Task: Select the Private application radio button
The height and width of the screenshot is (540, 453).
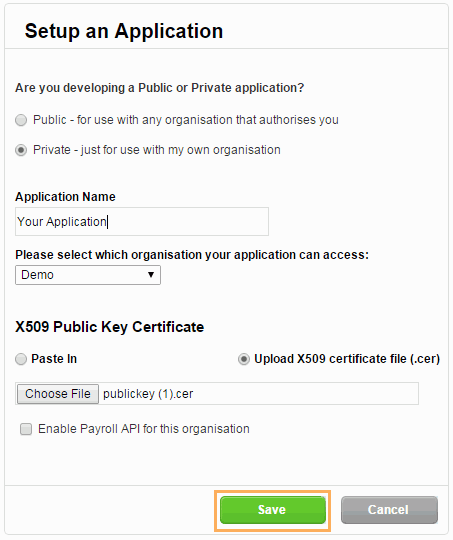Action: [21, 150]
